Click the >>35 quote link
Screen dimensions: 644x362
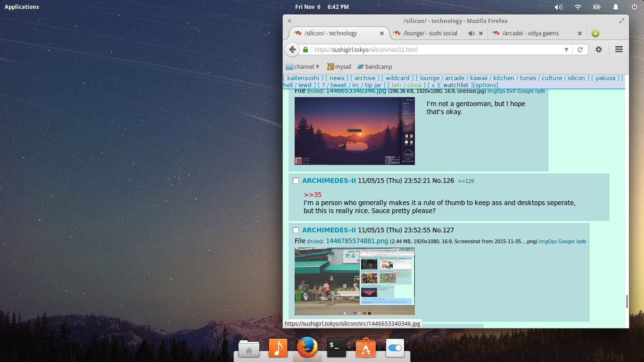313,195
